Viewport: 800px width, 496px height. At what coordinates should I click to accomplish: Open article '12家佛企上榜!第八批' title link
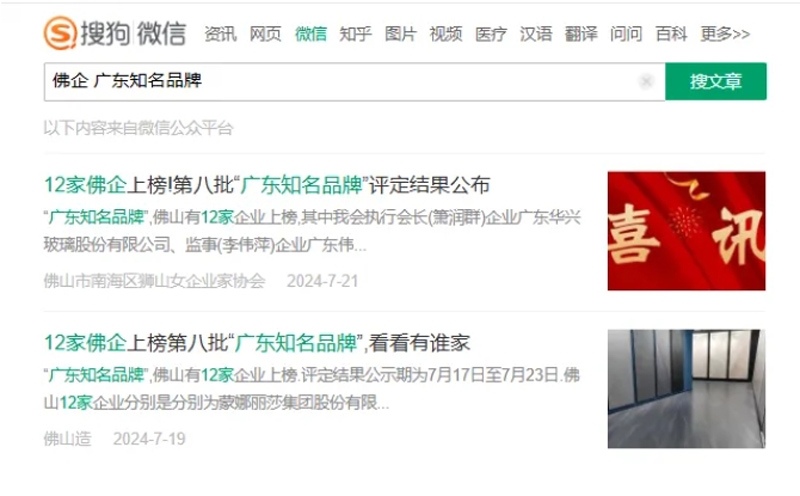[x=267, y=185]
